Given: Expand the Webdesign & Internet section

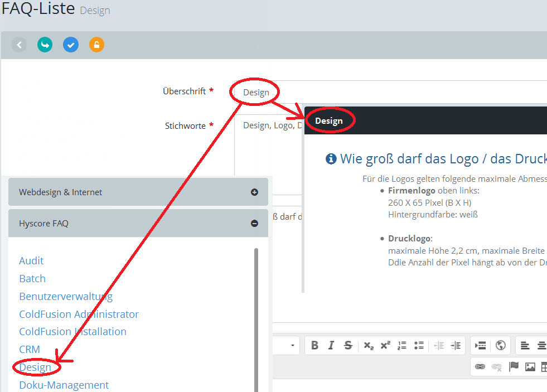Looking at the screenshot, I should [x=254, y=192].
